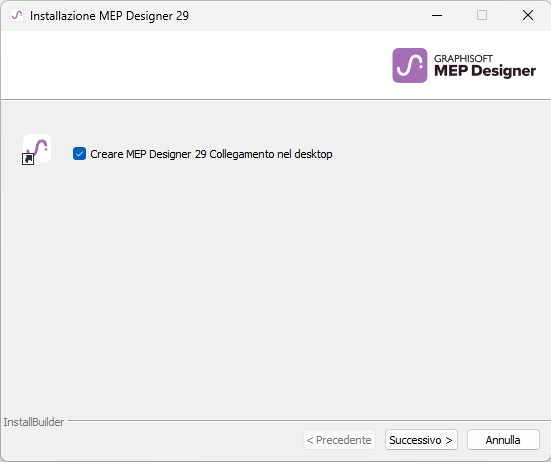
Task: Click the Successivo button to continue
Action: (421, 440)
